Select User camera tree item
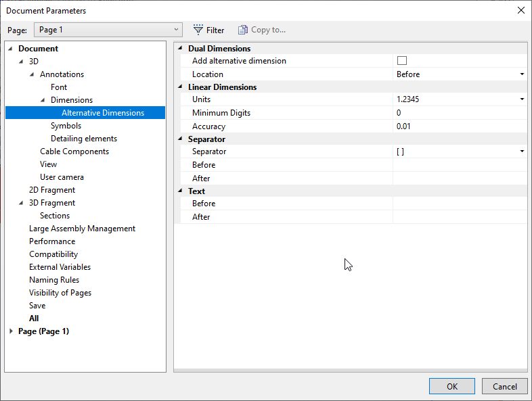 [x=62, y=177]
